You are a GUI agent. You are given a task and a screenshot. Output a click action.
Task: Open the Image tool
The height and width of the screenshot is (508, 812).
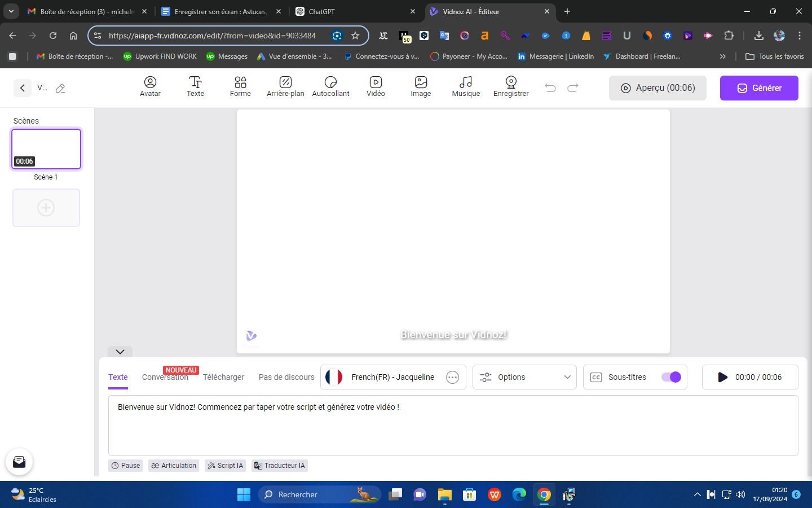[421, 87]
